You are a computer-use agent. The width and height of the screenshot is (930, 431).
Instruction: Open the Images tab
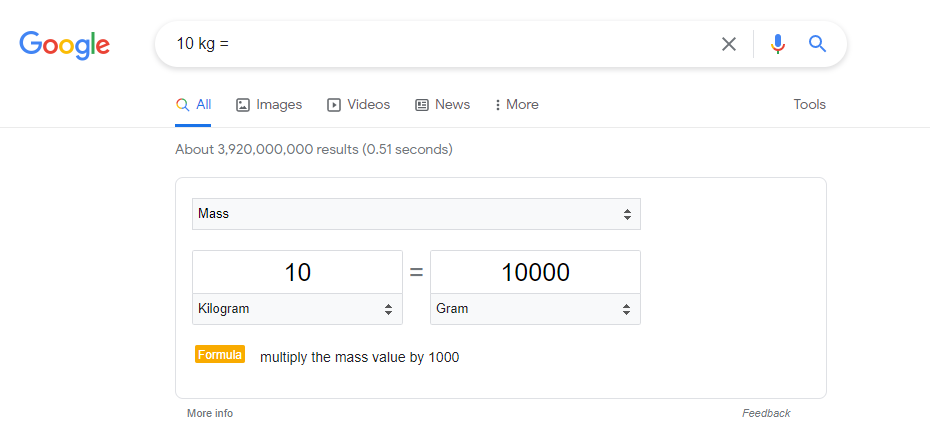click(x=269, y=104)
